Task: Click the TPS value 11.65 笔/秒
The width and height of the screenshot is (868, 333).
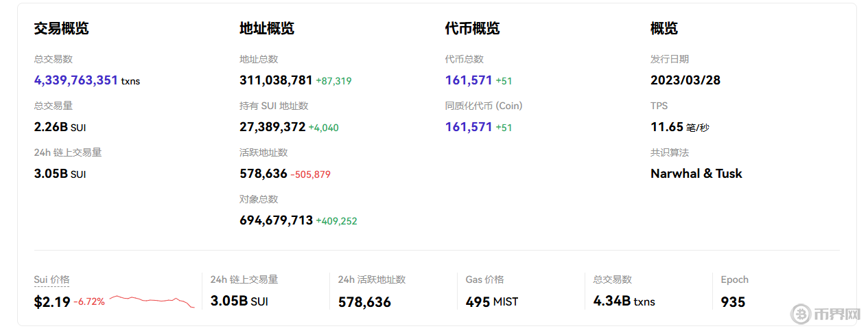Action: coord(679,127)
